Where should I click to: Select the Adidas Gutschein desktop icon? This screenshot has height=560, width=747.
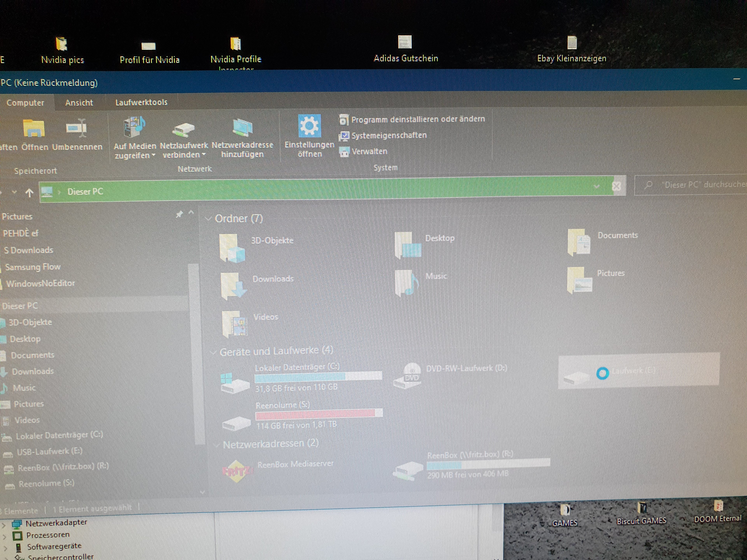[x=405, y=42]
